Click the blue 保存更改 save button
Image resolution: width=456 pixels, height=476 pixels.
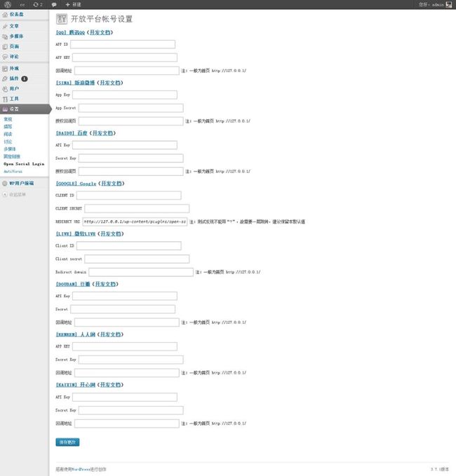(x=67, y=442)
